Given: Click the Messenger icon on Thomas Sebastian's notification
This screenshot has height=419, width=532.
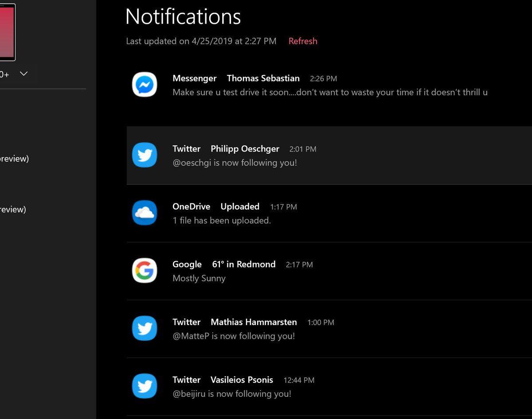Looking at the screenshot, I should [144, 84].
